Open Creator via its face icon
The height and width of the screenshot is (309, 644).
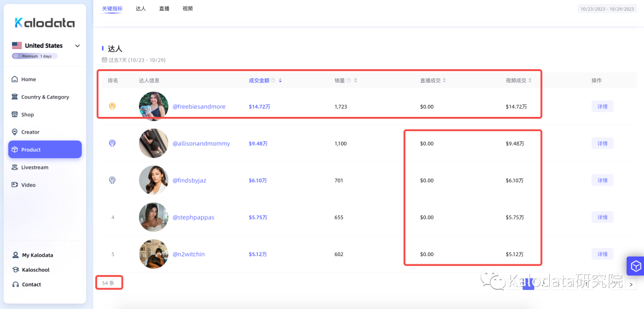(15, 132)
